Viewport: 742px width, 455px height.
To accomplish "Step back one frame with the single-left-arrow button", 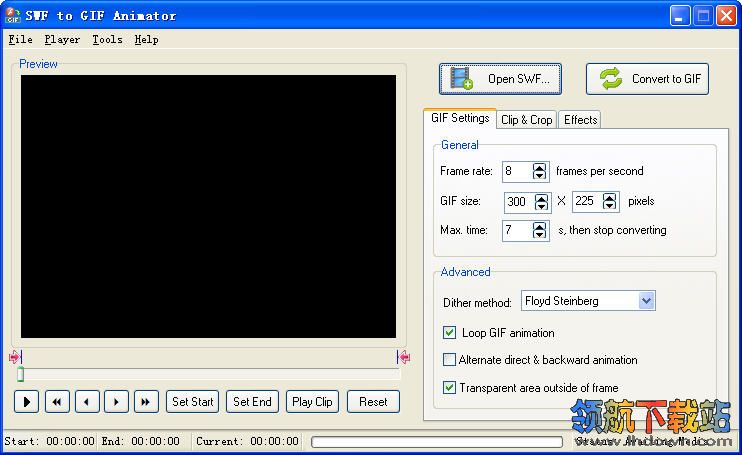I will click(x=87, y=402).
